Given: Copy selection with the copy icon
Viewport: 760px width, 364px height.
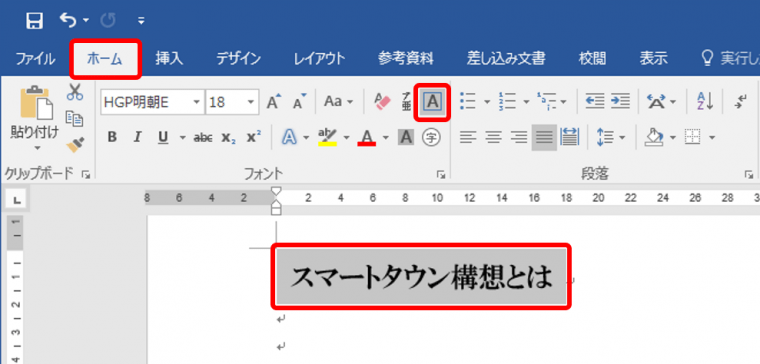Looking at the screenshot, I should (75, 118).
